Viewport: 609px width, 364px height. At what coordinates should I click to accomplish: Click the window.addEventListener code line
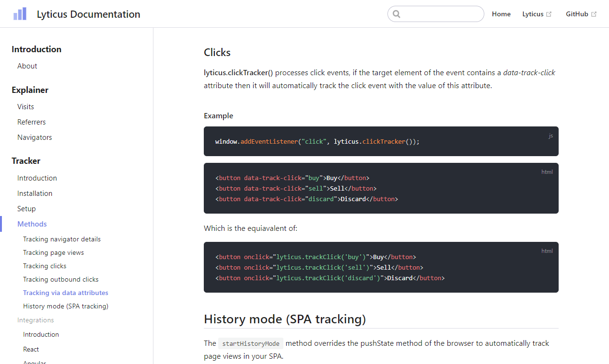pos(317,142)
